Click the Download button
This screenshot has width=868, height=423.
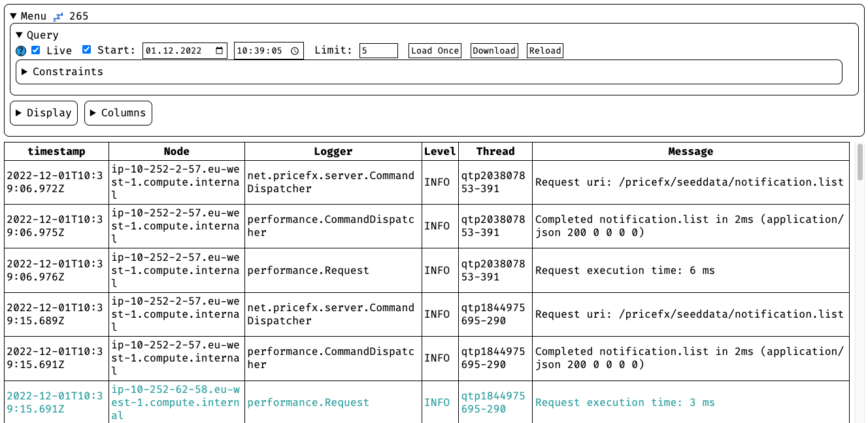(x=494, y=51)
